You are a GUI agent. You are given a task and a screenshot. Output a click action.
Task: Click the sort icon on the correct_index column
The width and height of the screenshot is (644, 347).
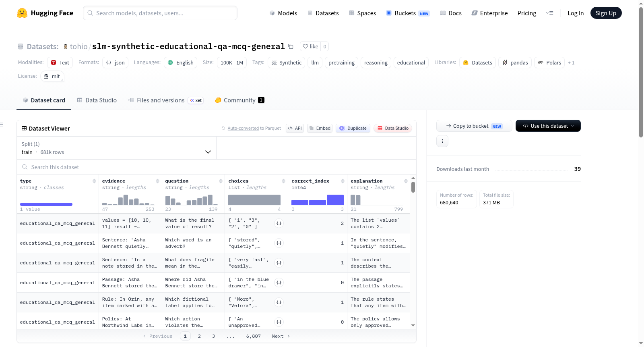343,181
